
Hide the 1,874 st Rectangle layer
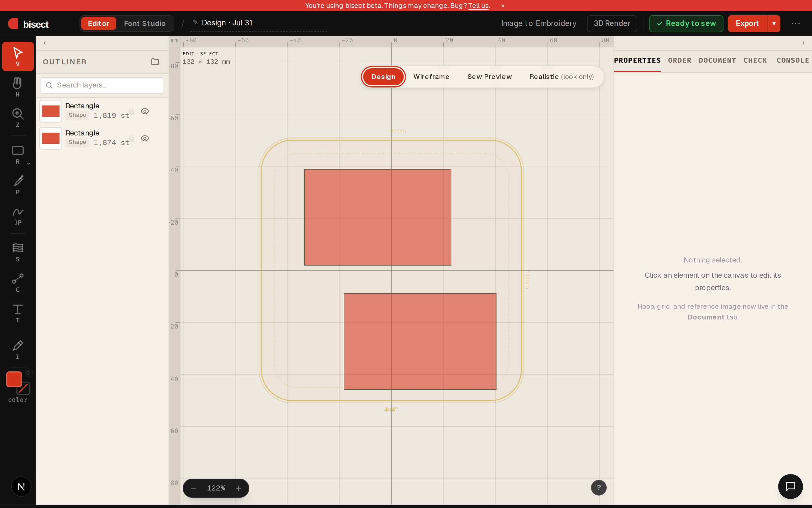tap(145, 138)
